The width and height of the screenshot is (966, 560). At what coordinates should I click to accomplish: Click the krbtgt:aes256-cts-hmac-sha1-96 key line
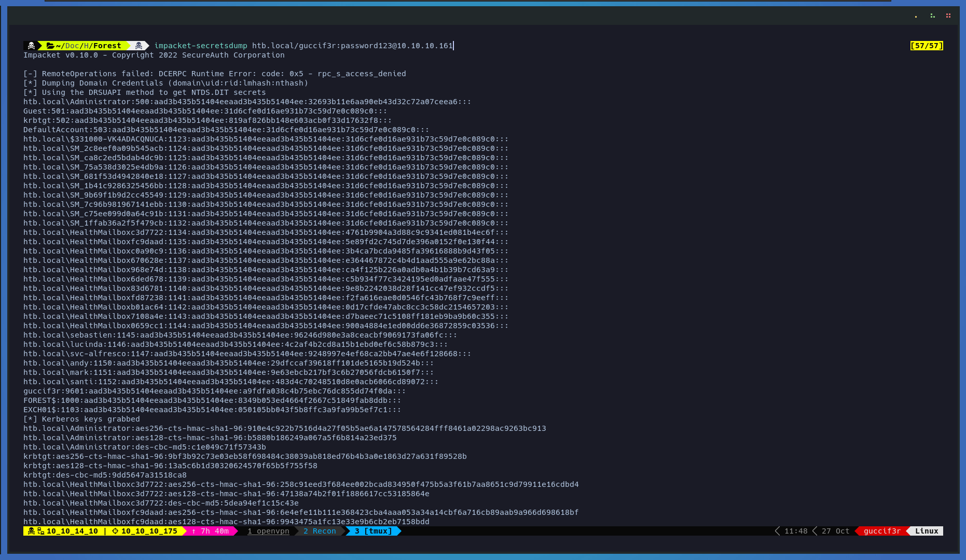pyautogui.click(x=245, y=456)
